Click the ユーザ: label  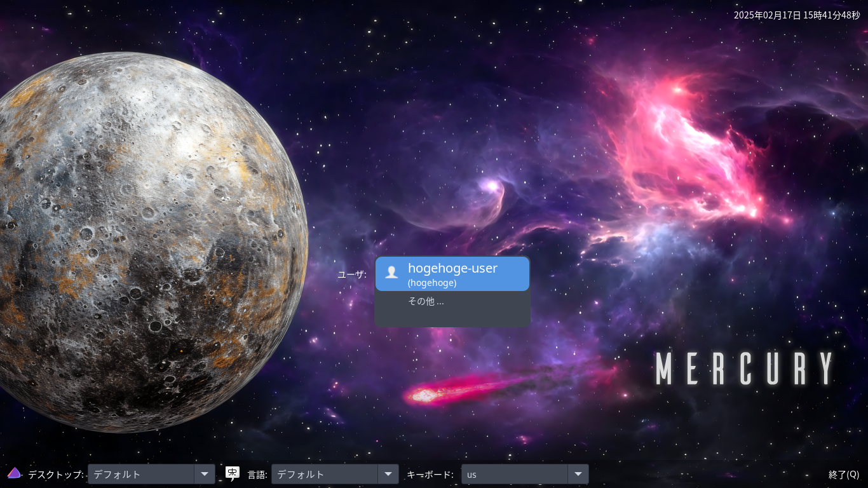352,274
